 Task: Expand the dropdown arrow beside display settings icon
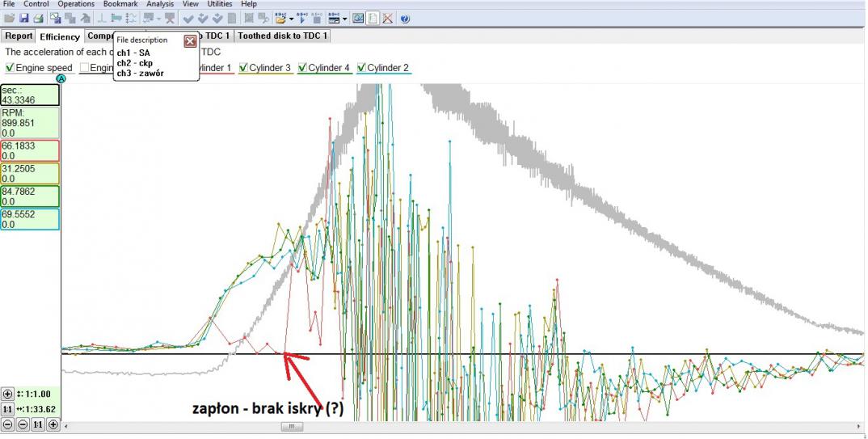[345, 19]
